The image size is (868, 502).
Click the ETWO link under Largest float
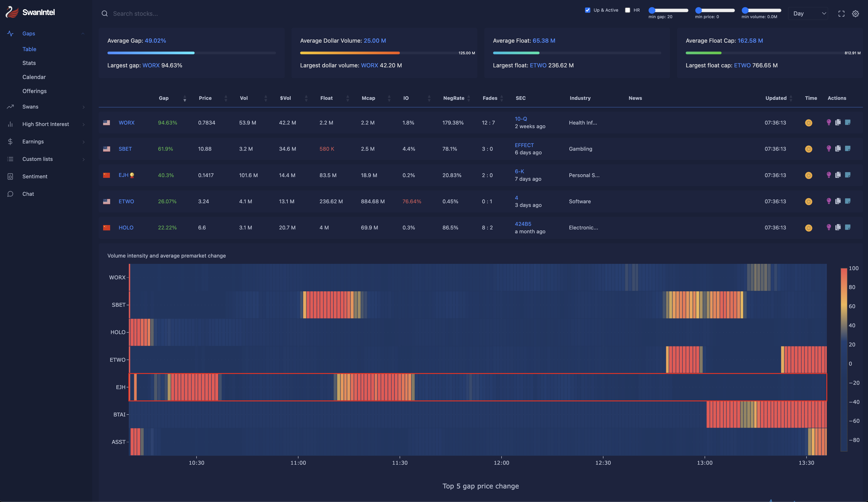pos(538,65)
